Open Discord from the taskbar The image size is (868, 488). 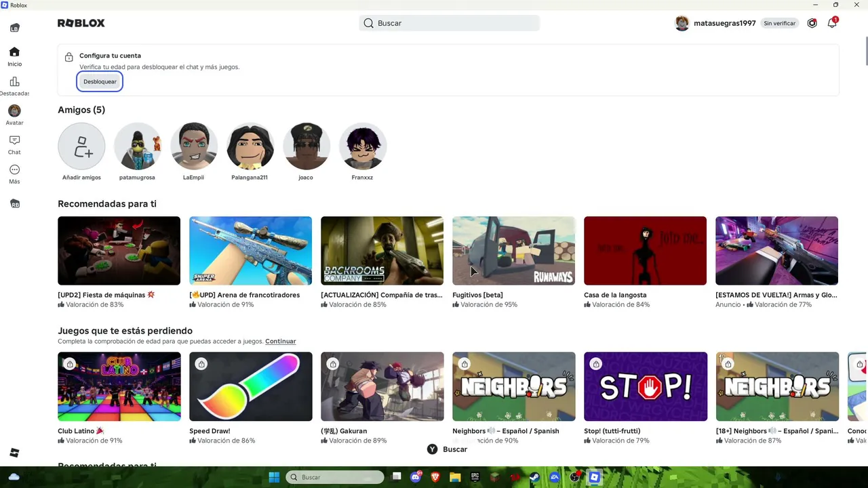[416, 477]
